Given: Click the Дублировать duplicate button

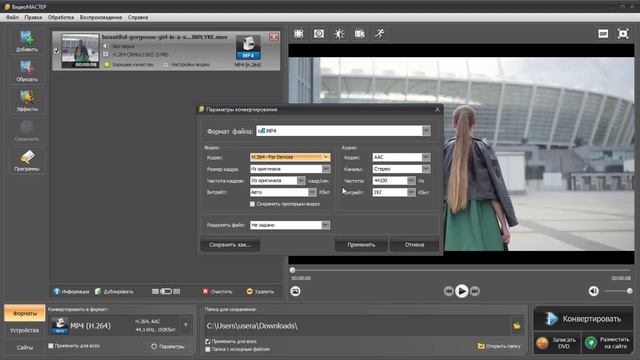Looking at the screenshot, I should [114, 291].
